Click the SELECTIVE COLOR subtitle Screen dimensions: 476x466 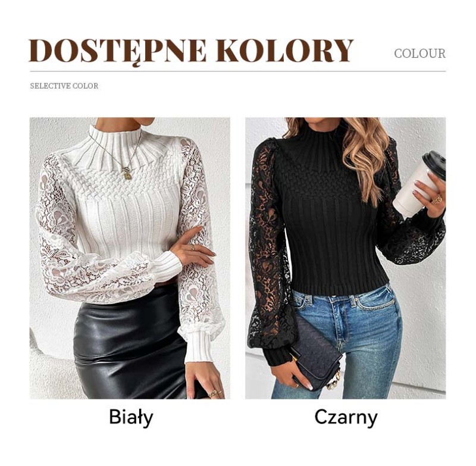(64, 86)
